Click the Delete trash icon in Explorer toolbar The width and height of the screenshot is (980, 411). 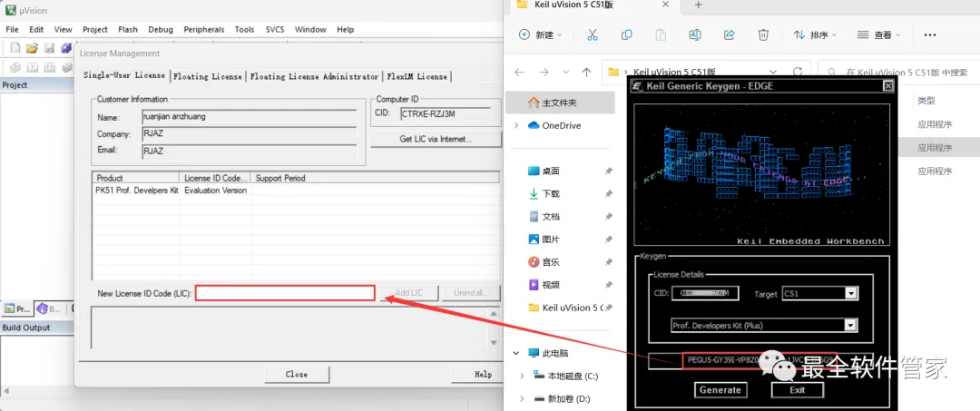pos(763,35)
